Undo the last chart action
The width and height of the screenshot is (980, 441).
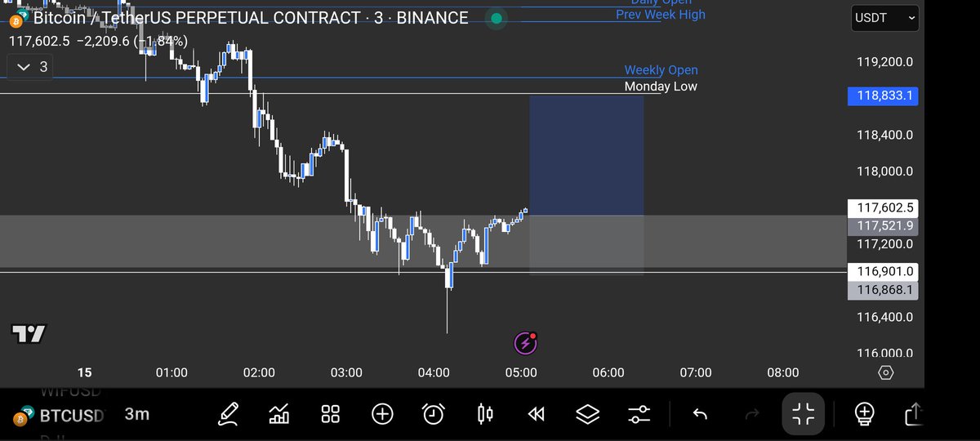pyautogui.click(x=700, y=414)
